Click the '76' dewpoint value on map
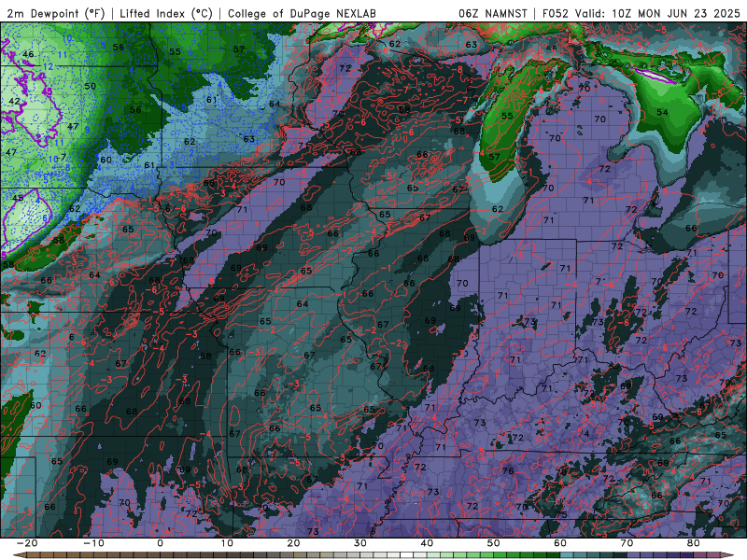 click(x=508, y=471)
